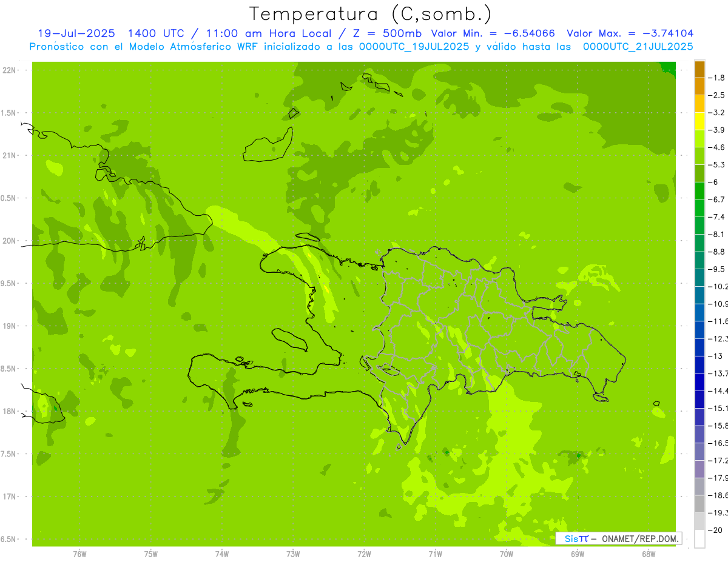
Task: Select the "19-Jul-2025" date text
Action: [75, 33]
